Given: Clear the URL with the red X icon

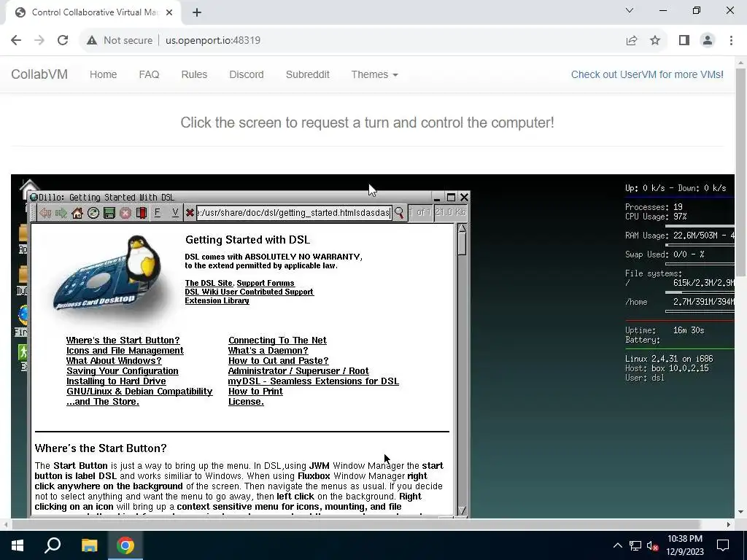Looking at the screenshot, I should [190, 213].
